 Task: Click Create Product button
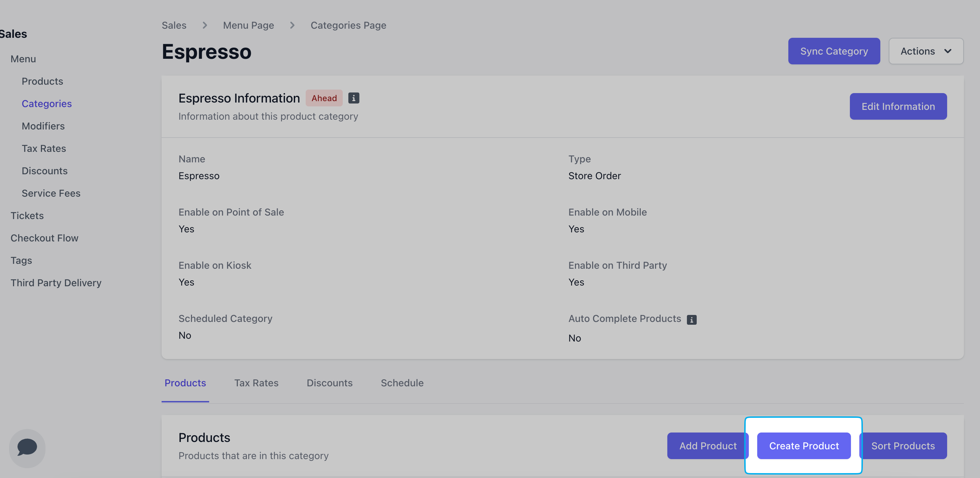pos(803,446)
